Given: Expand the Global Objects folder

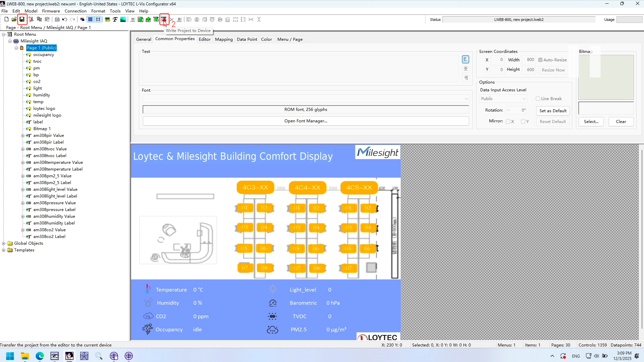Looking at the screenshot, I should pos(4,243).
